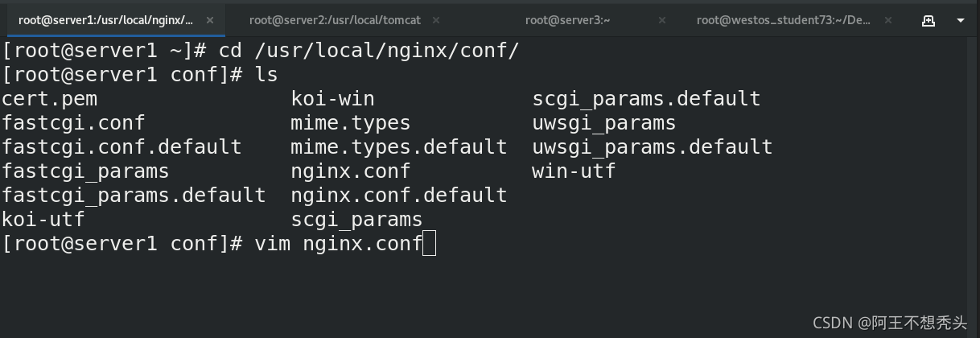Click the koi-win file name
This screenshot has width=980, height=338.
[332, 99]
